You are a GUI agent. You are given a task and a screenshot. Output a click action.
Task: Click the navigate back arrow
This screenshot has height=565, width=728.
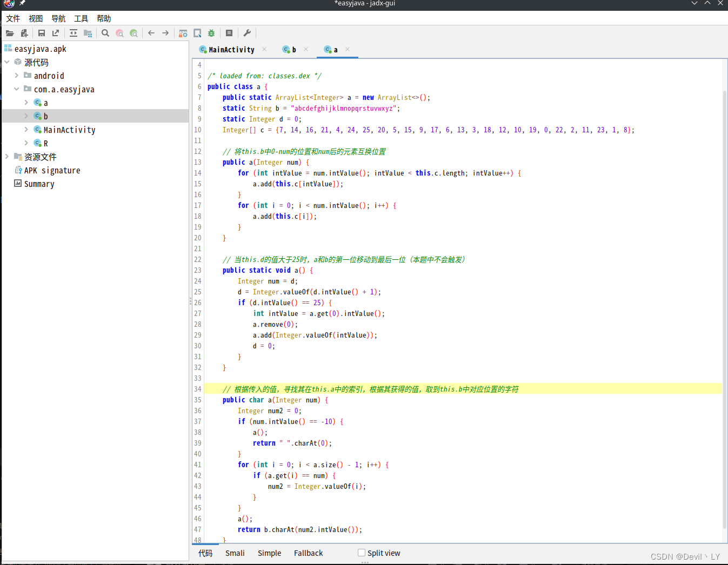coord(151,33)
